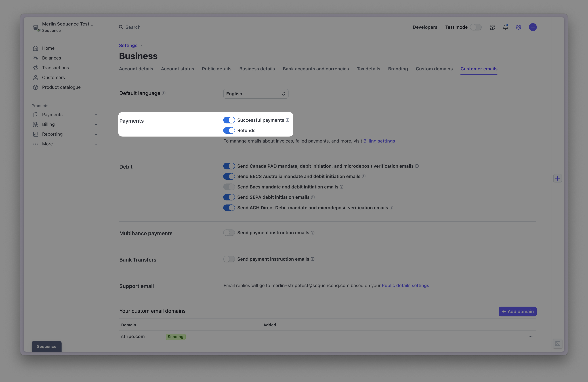Click info icon next to Default language

[x=163, y=93]
